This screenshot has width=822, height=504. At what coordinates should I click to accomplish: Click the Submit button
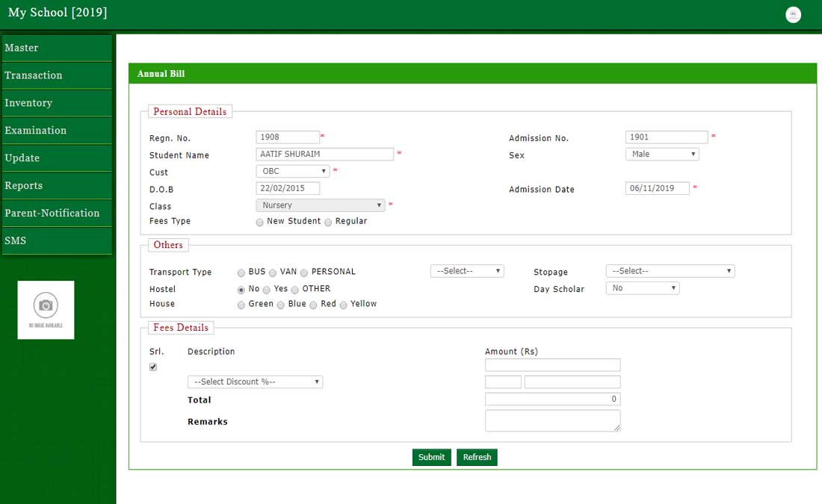[x=431, y=457]
